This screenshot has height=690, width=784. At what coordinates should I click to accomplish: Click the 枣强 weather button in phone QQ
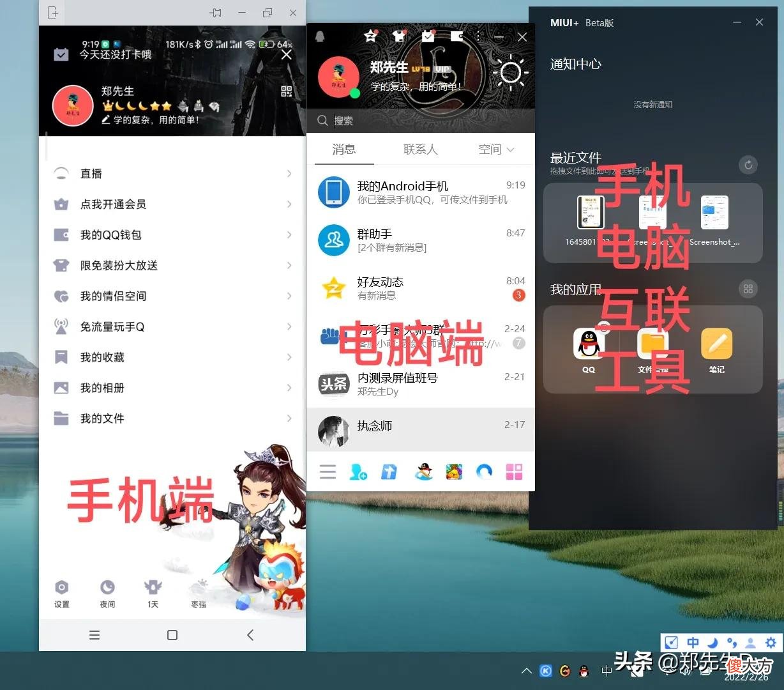[199, 594]
